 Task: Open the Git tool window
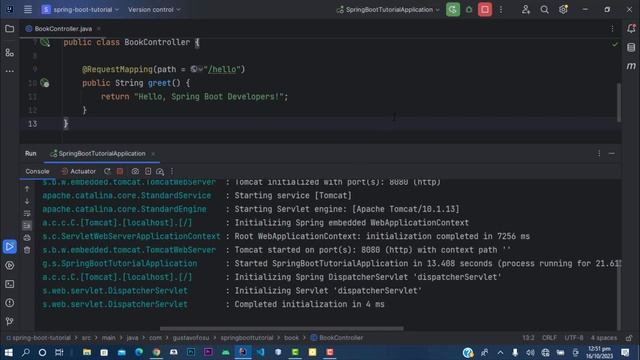(9, 321)
